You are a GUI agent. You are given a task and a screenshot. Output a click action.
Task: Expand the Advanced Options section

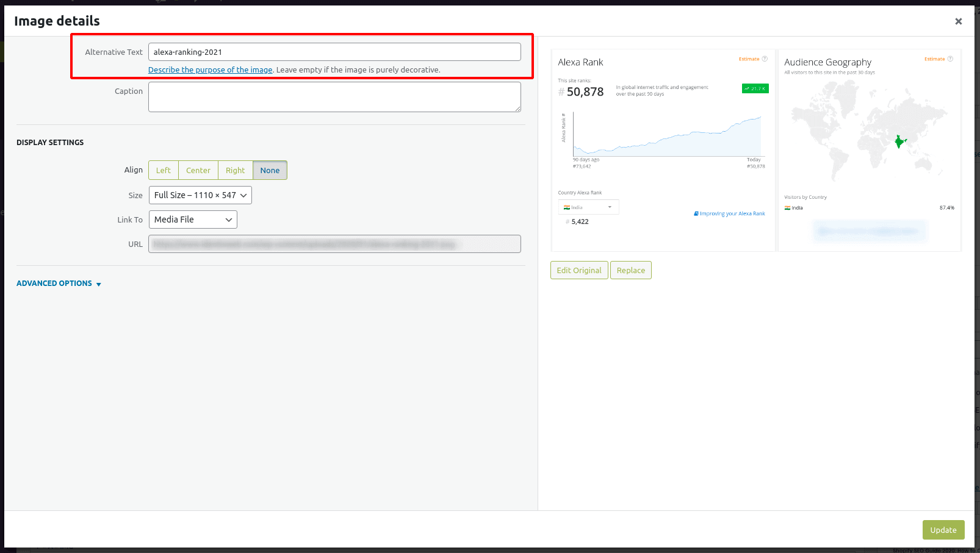59,284
